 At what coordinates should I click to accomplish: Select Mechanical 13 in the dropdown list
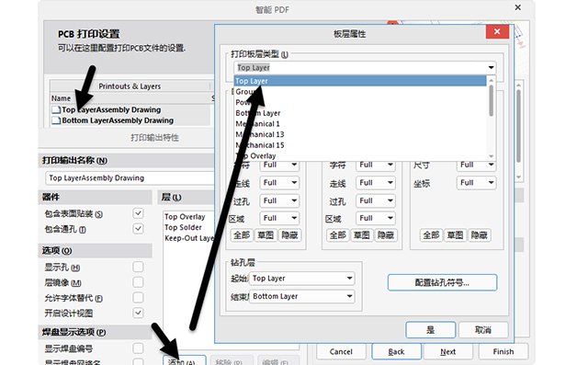[x=360, y=134]
